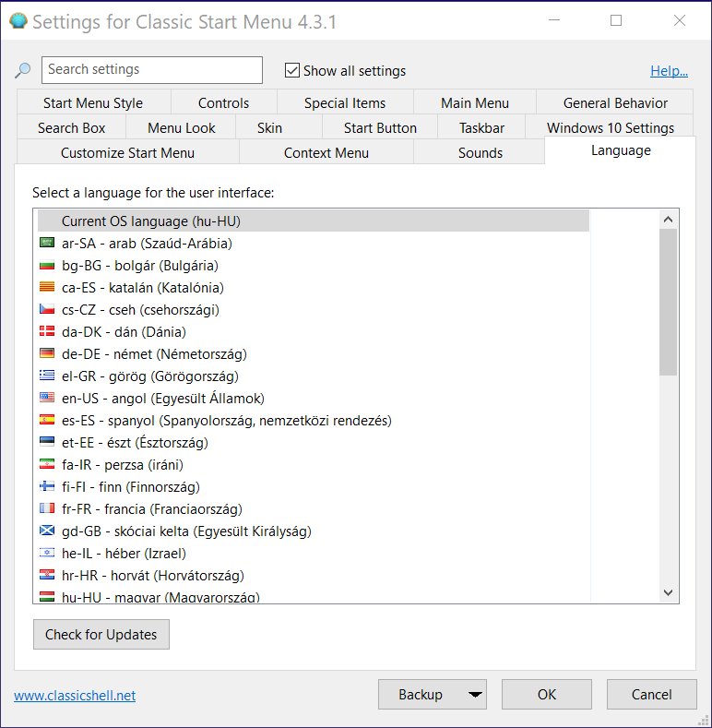Switch to Start Menu Style tab
Screen dimensions: 712x728
93,102
